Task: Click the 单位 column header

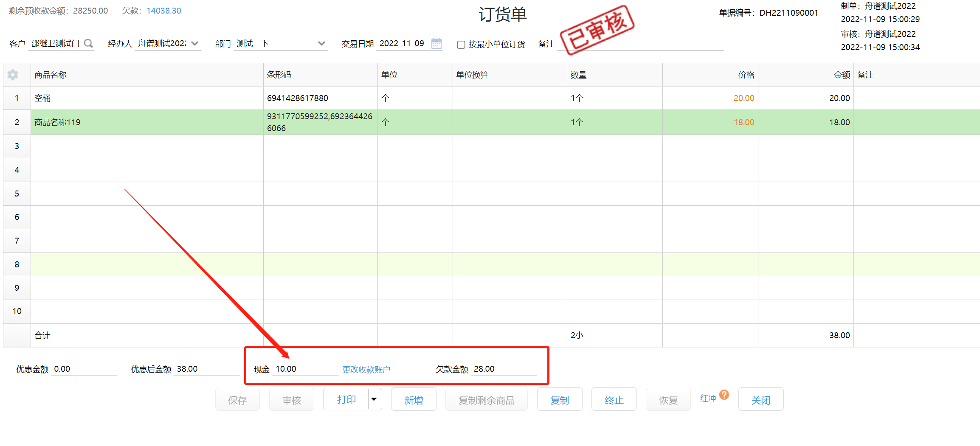Action: tap(415, 75)
